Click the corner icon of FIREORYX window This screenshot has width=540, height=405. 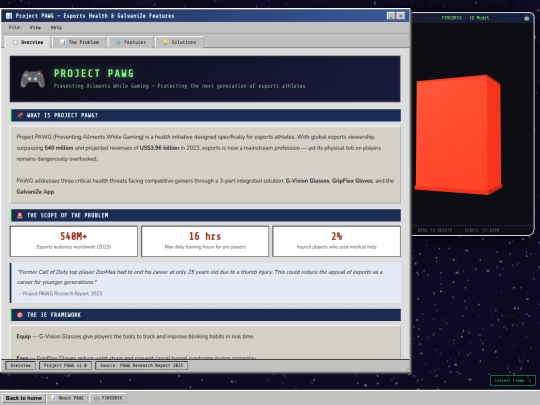527,18
